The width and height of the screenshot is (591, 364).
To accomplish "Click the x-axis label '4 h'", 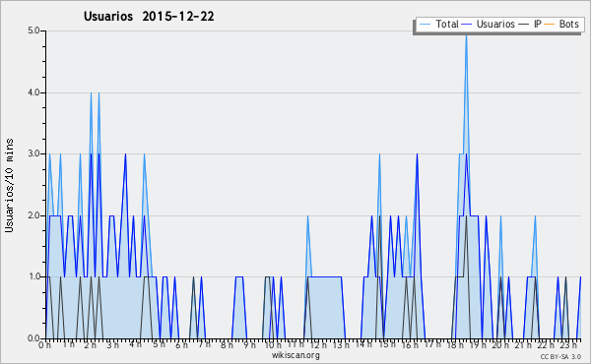I will [135, 344].
